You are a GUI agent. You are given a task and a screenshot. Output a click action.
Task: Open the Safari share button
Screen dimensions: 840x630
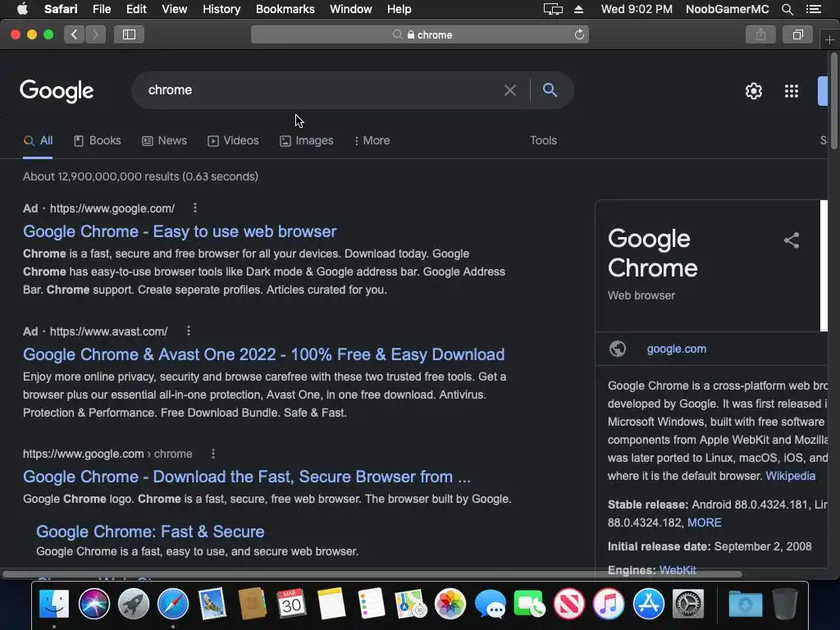(760, 34)
